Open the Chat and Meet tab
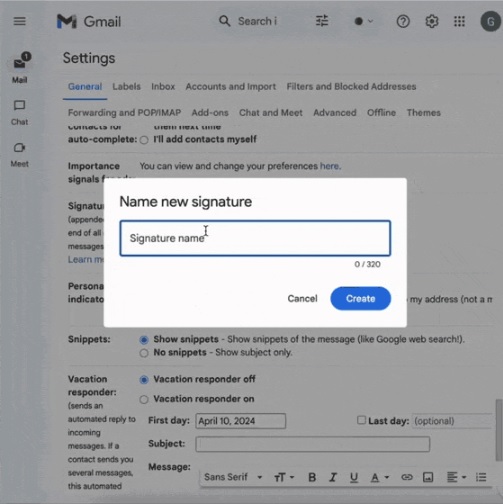The height and width of the screenshot is (504, 503). 271,113
